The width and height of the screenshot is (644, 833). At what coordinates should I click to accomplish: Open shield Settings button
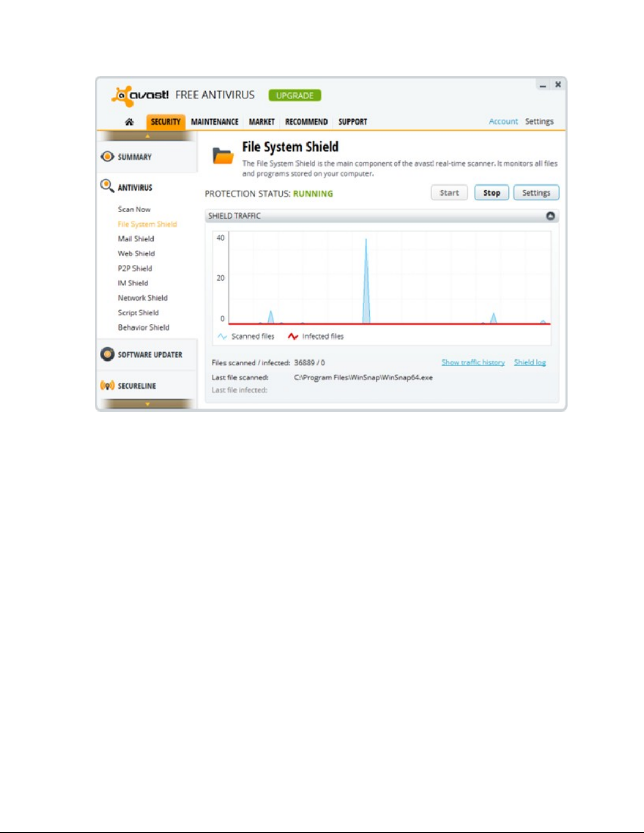[x=536, y=193]
